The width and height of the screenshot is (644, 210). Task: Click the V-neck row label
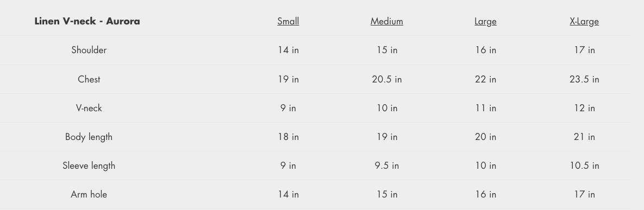click(89, 108)
